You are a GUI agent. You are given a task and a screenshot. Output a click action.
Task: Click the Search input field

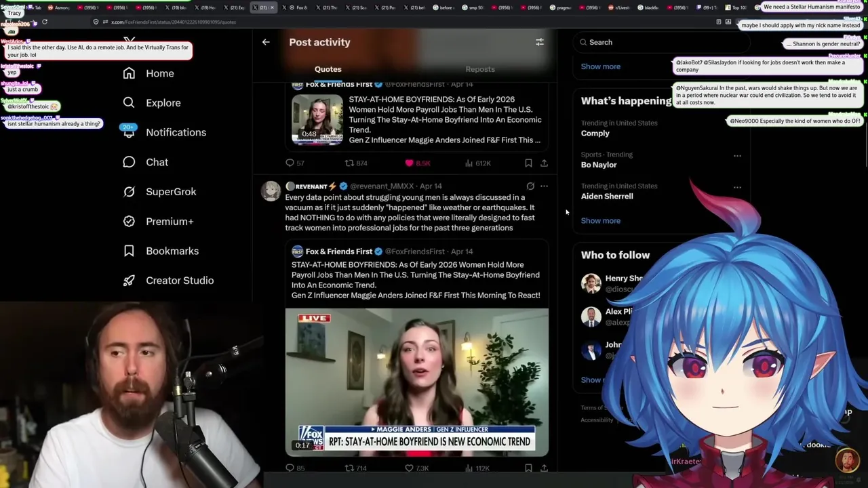(661, 42)
